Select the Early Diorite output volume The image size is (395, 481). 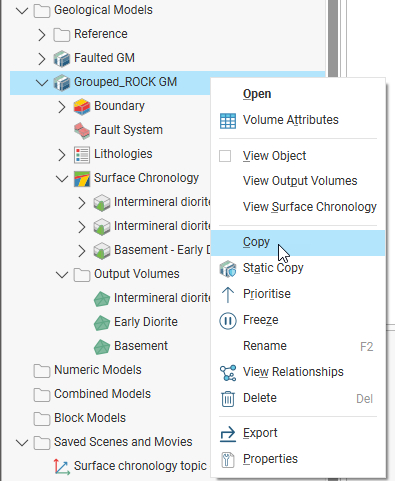pos(146,322)
